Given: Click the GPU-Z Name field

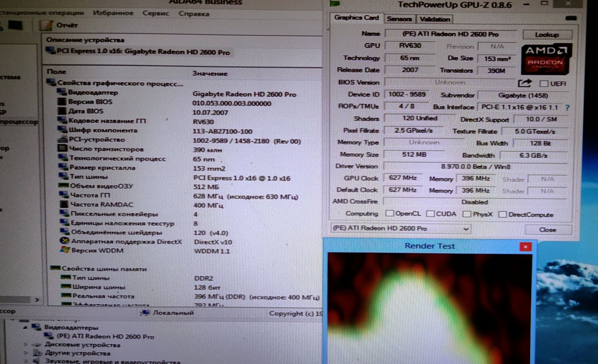Looking at the screenshot, I should click(450, 34).
